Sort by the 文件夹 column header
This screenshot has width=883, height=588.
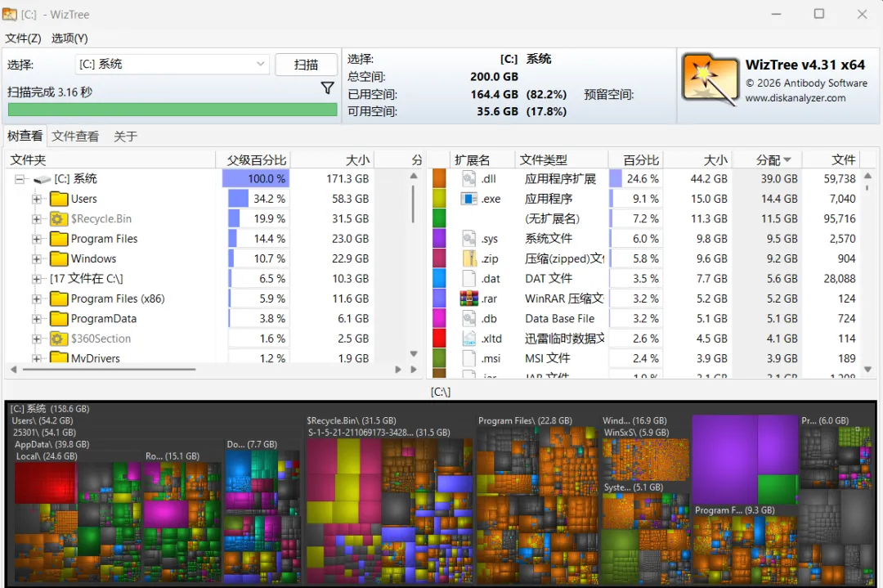(x=111, y=160)
